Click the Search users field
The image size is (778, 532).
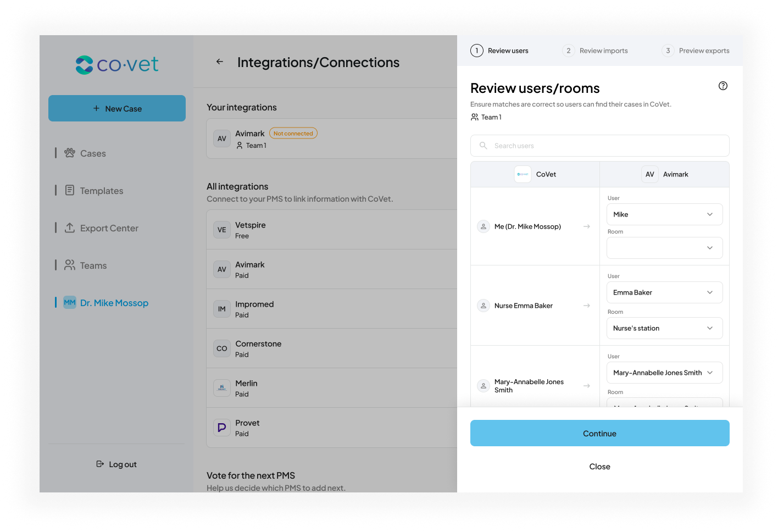click(600, 146)
